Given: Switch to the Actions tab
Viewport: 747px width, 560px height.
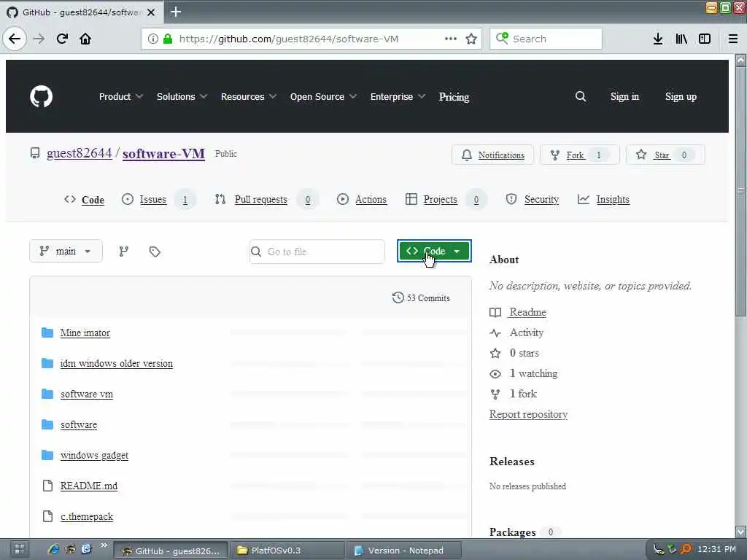Looking at the screenshot, I should (x=362, y=200).
